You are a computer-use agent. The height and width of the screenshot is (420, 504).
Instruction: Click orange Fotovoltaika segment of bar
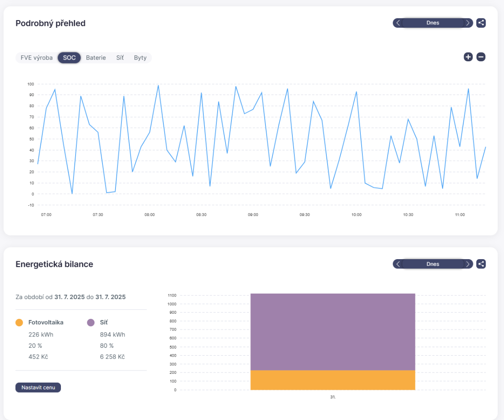tap(333, 380)
